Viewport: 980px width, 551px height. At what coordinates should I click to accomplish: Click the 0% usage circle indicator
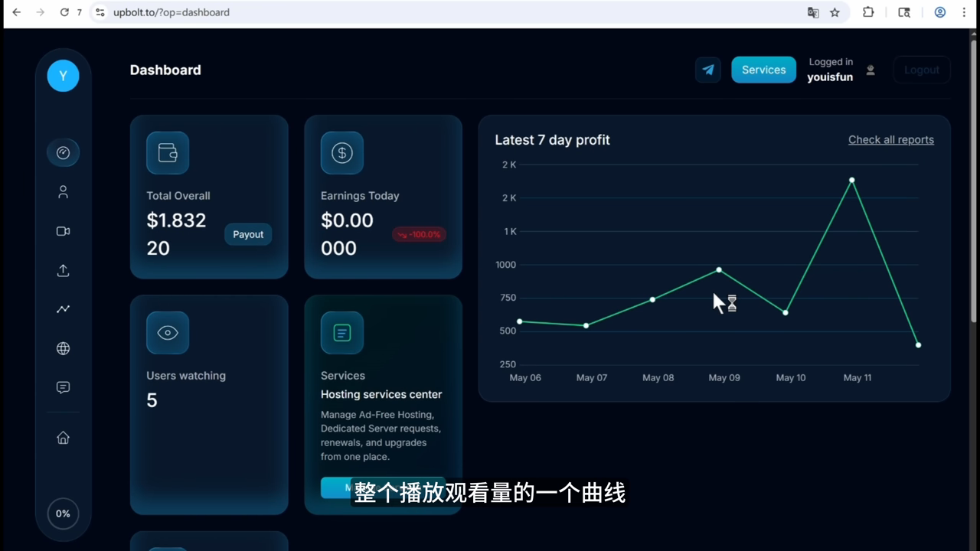point(63,514)
